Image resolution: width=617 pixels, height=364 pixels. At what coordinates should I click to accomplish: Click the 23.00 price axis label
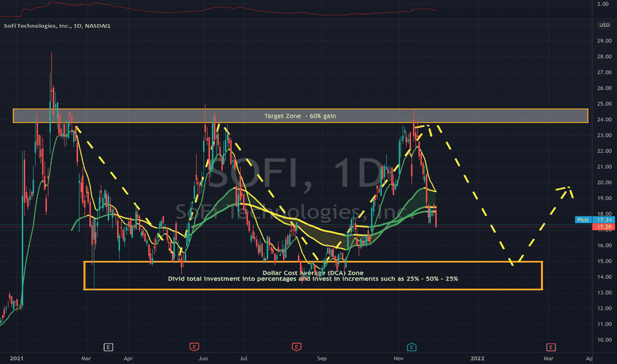pos(604,136)
